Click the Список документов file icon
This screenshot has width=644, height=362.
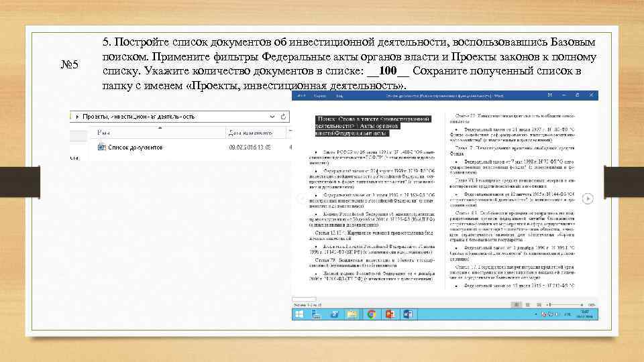[101, 147]
